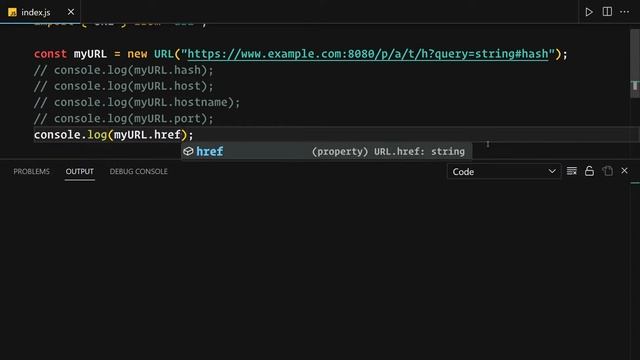Image resolution: width=640 pixels, height=360 pixels.
Task: Click the myURL variable in const declaration
Action: 90,54
